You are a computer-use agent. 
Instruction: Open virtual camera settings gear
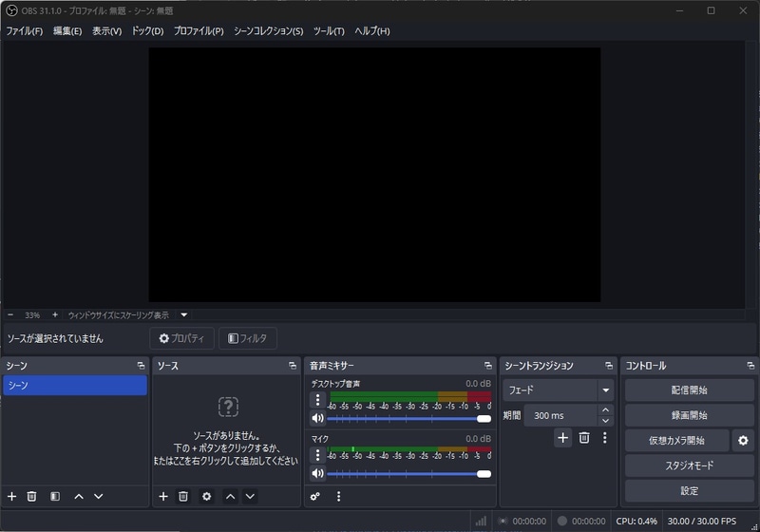pos(743,441)
